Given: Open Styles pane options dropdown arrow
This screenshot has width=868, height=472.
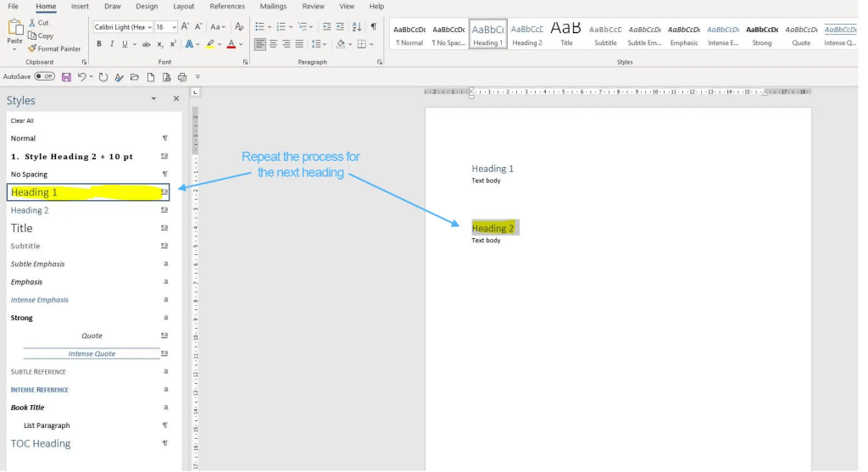Looking at the screenshot, I should coord(153,98).
